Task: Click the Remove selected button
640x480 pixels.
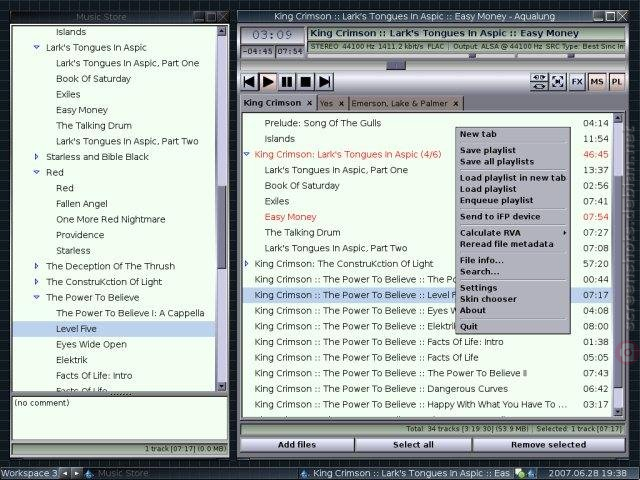Action: pos(549,445)
